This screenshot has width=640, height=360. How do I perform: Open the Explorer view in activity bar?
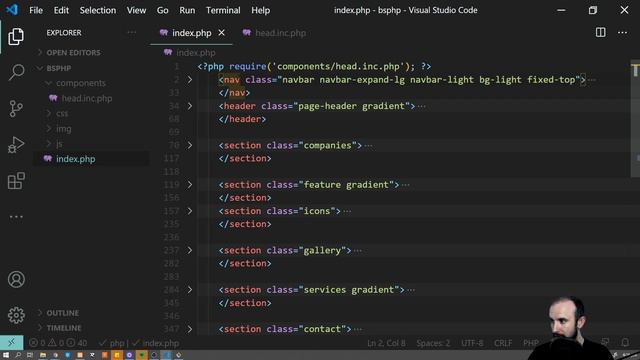tap(16, 37)
